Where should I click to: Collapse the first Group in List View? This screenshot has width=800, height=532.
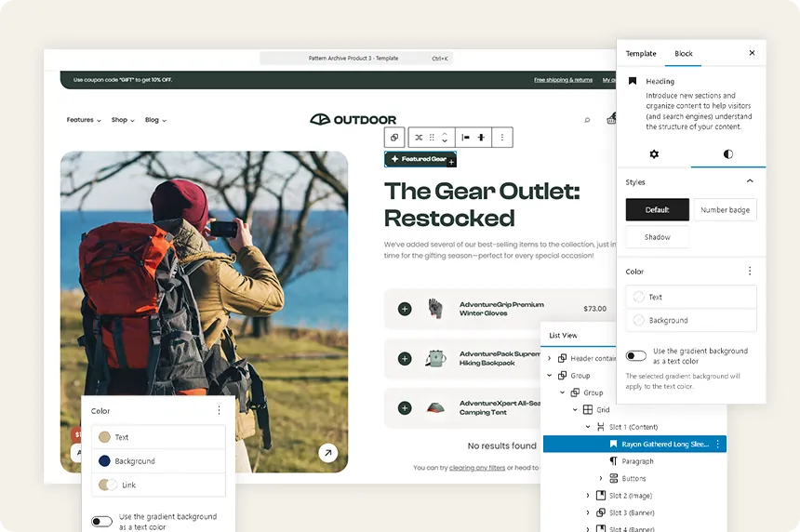point(550,376)
